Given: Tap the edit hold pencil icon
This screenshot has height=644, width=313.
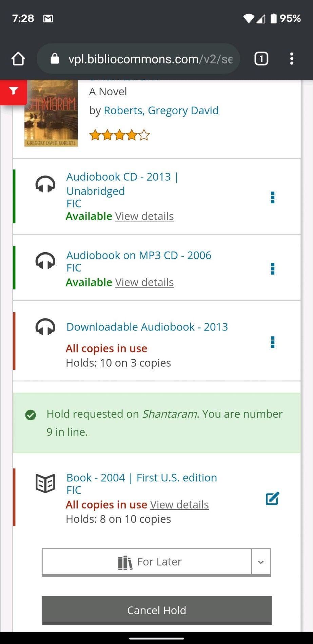Looking at the screenshot, I should tap(272, 498).
